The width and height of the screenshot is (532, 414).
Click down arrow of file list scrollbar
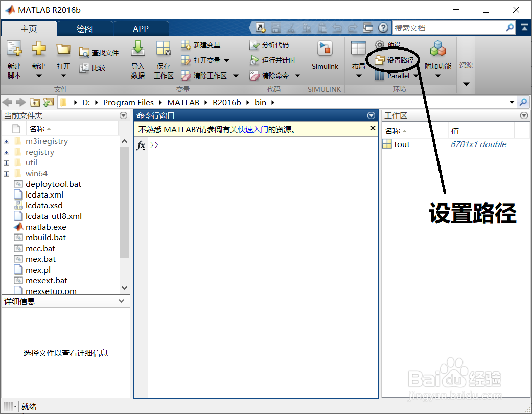124,288
